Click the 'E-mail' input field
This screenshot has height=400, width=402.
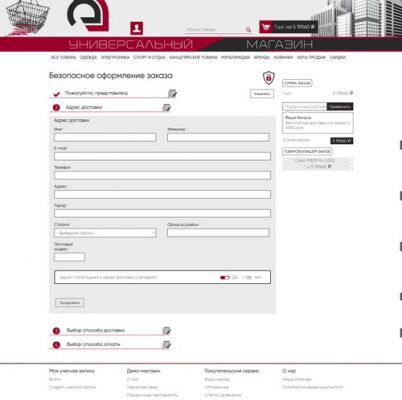[162, 156]
